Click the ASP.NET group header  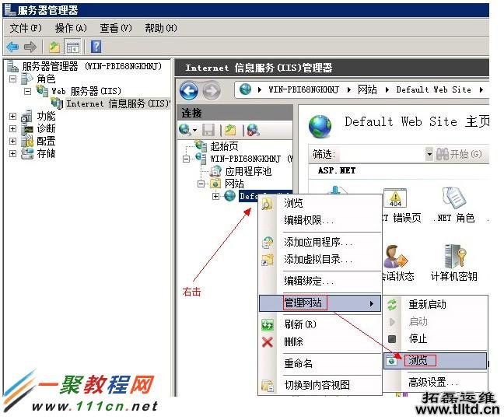point(337,170)
